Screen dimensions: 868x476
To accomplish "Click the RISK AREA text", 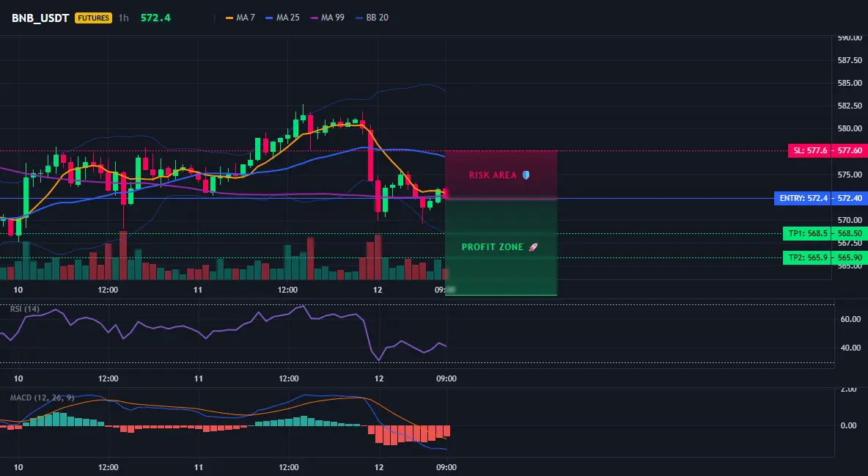I will click(493, 175).
